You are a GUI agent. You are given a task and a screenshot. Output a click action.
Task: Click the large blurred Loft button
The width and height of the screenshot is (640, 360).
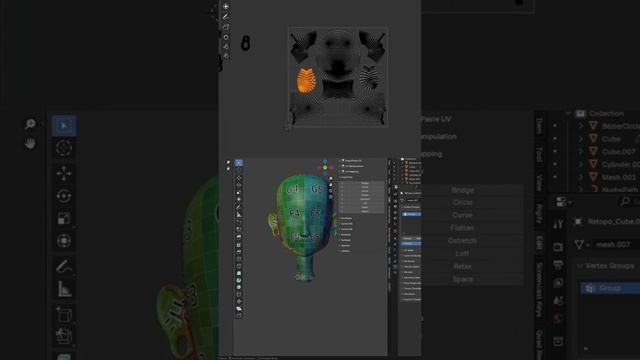pyautogui.click(x=462, y=253)
